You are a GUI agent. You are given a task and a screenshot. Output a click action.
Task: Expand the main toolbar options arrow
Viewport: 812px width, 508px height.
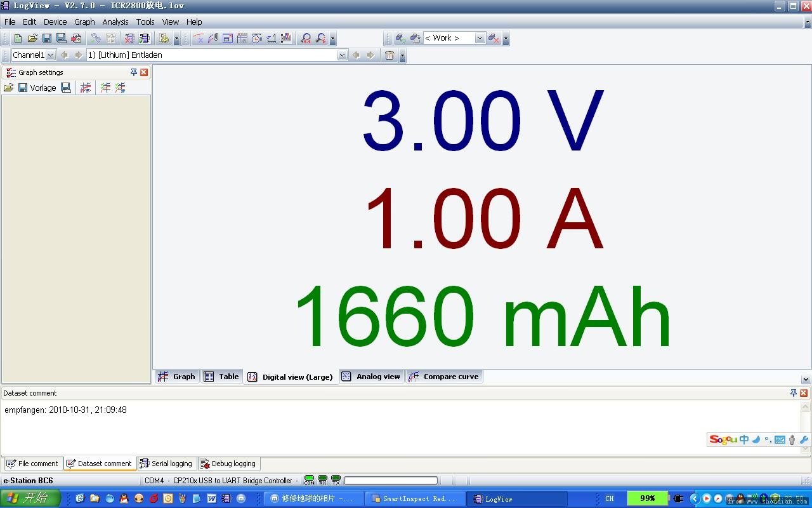tap(176, 39)
